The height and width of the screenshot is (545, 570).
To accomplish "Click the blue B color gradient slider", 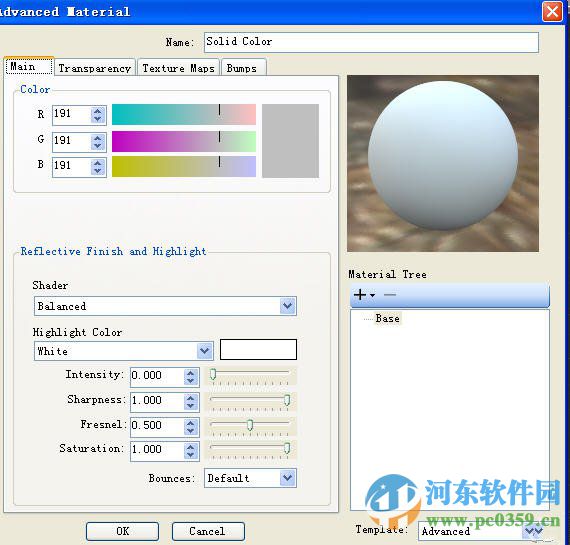I will click(x=184, y=167).
